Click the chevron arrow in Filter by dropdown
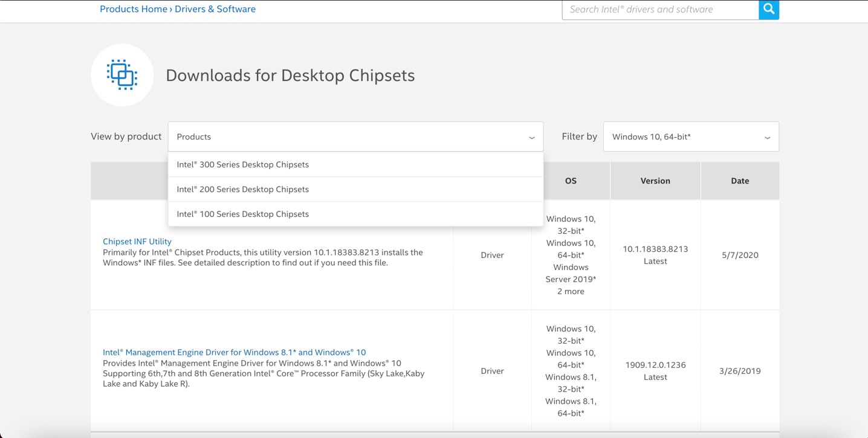Screen dimensions: 868x438 (767, 137)
